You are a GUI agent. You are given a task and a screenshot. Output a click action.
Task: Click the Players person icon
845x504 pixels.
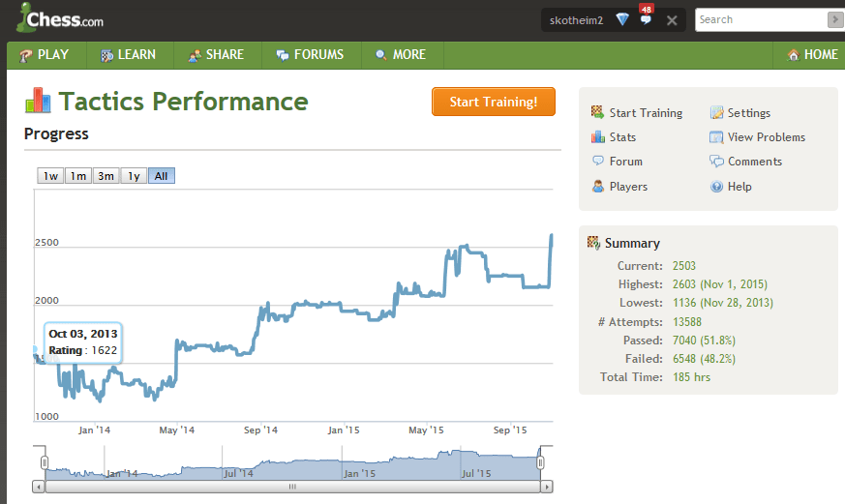[x=597, y=187]
